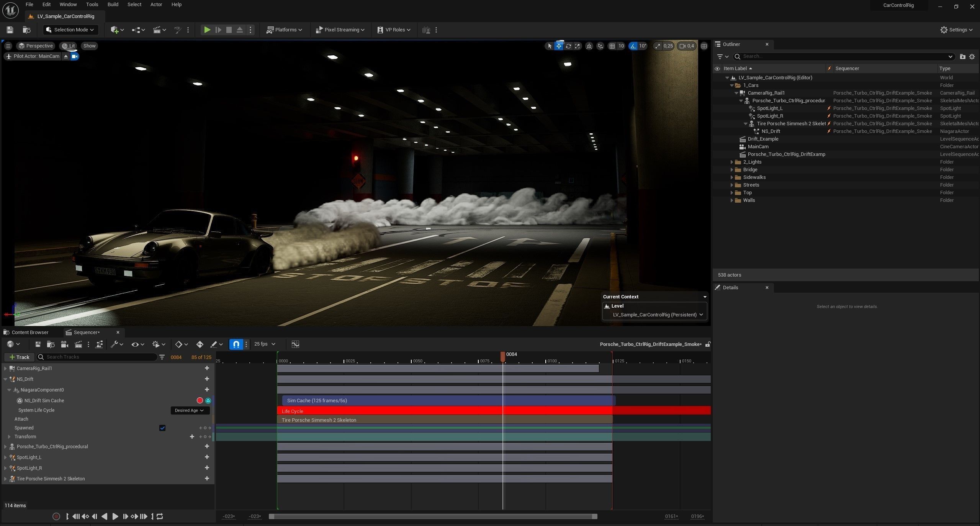Toggle viewport grid snapping
This screenshot has width=980, height=526.
click(x=612, y=46)
